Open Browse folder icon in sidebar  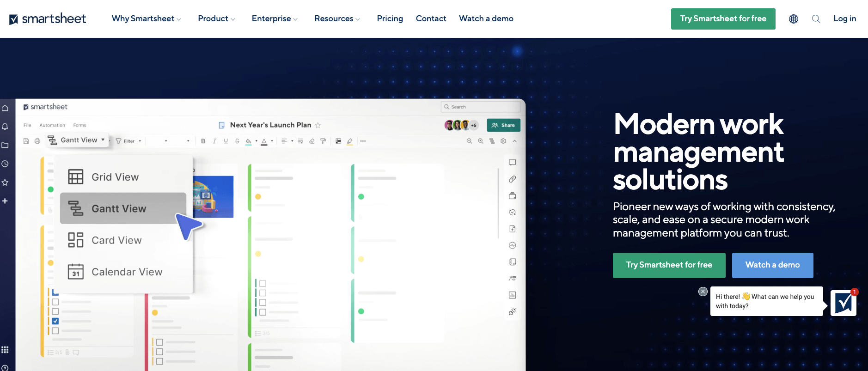click(x=5, y=145)
